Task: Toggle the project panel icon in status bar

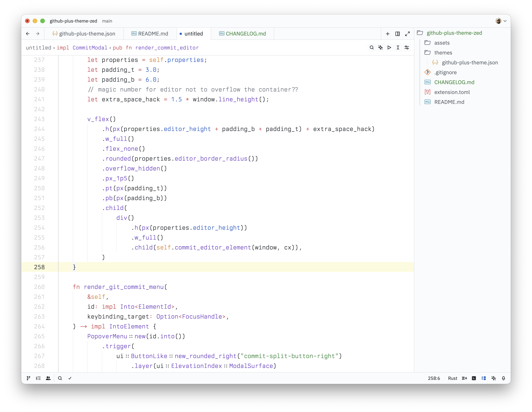Action: pos(484,378)
